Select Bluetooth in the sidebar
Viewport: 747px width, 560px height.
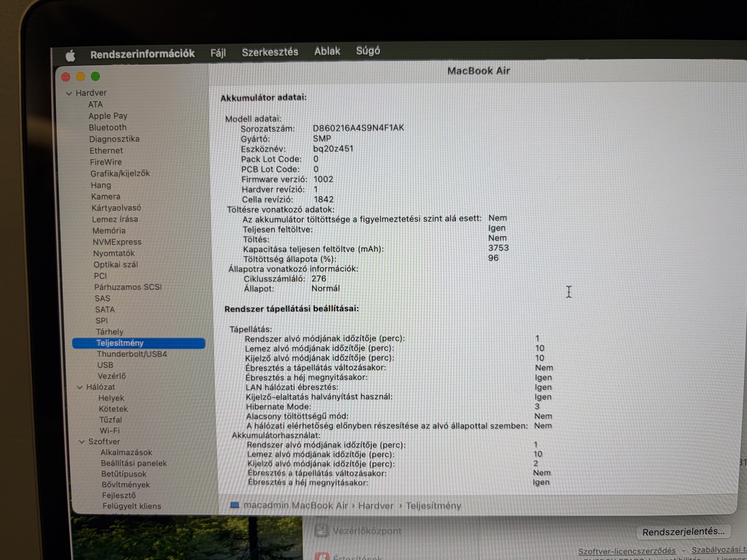(108, 128)
